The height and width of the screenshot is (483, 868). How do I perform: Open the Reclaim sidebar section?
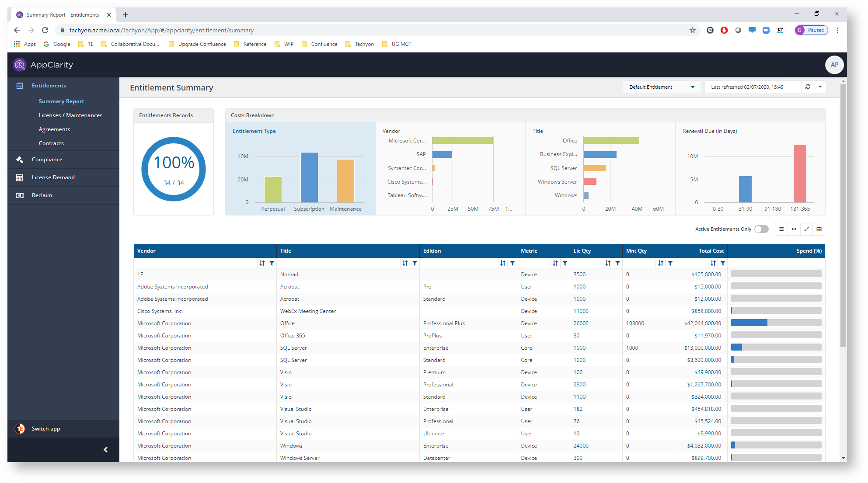tap(63, 195)
